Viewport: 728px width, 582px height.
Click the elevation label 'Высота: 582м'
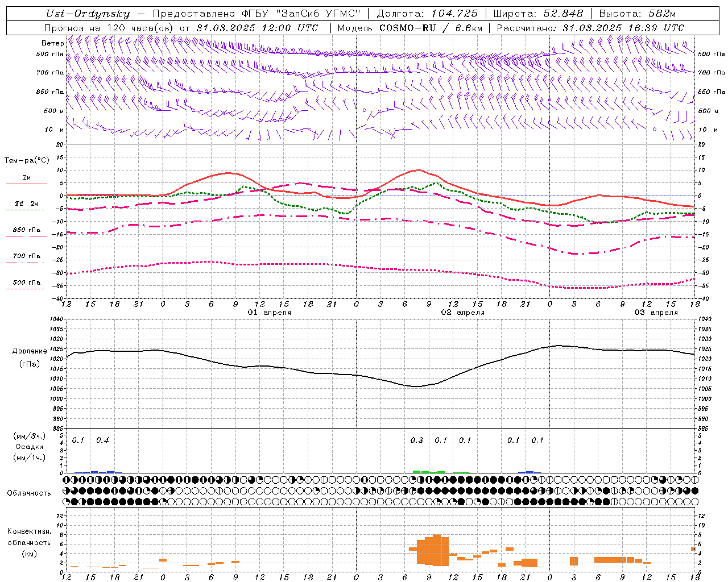point(638,14)
